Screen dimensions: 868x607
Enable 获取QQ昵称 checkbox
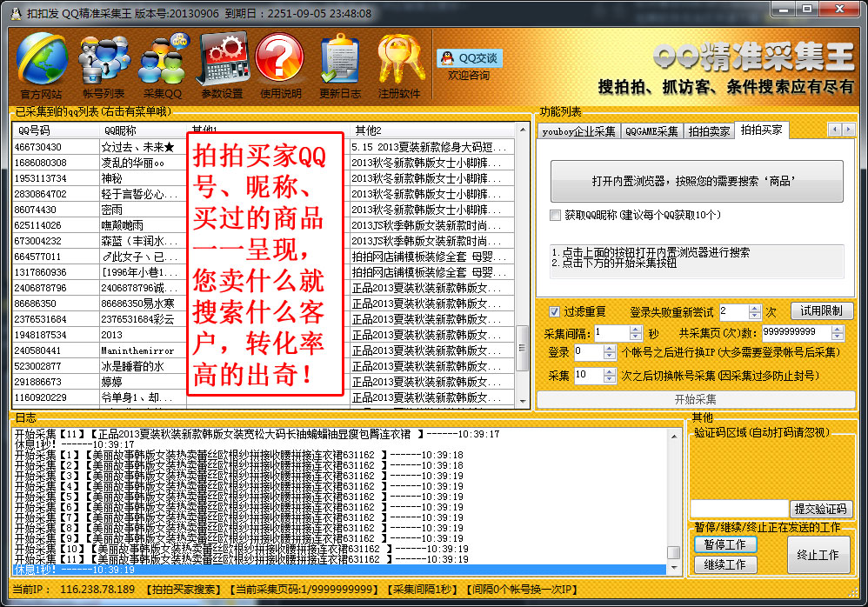(555, 216)
